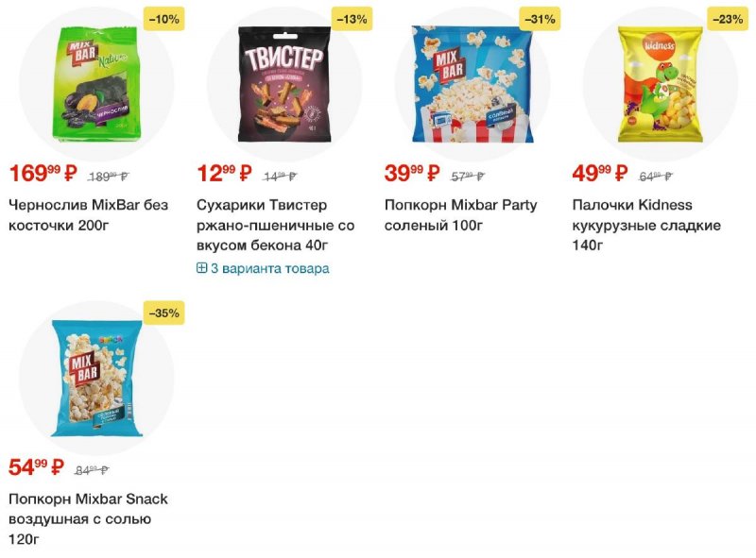This screenshot has height=558, width=756.
Task: Open the Попкорн Mixbar Party соленый title
Action: coord(460,215)
